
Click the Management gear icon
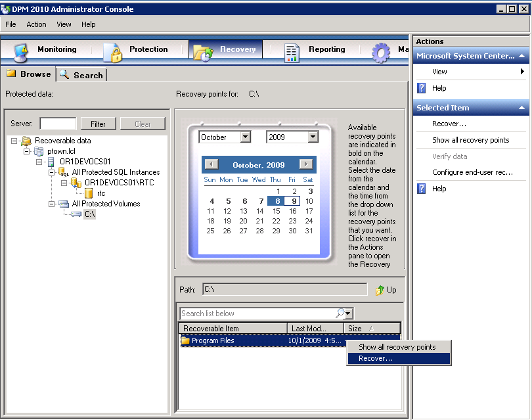[x=381, y=53]
